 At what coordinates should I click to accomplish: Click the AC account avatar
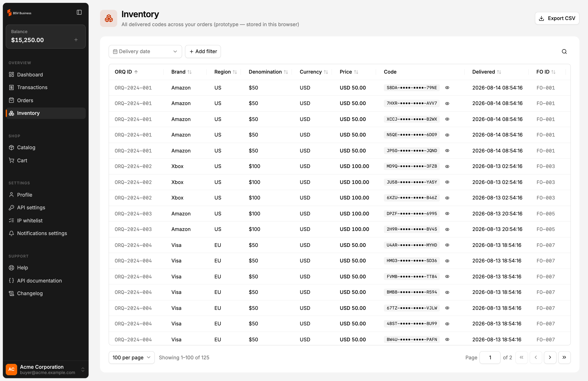[x=11, y=369]
